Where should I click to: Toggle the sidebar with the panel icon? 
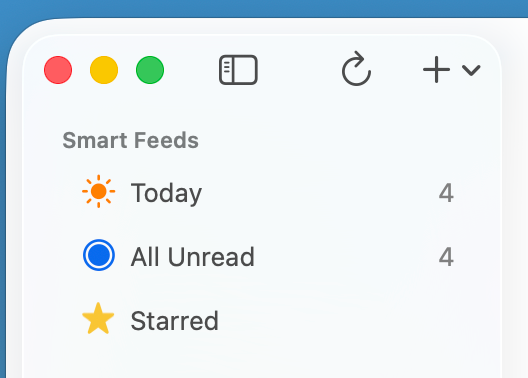tap(238, 70)
